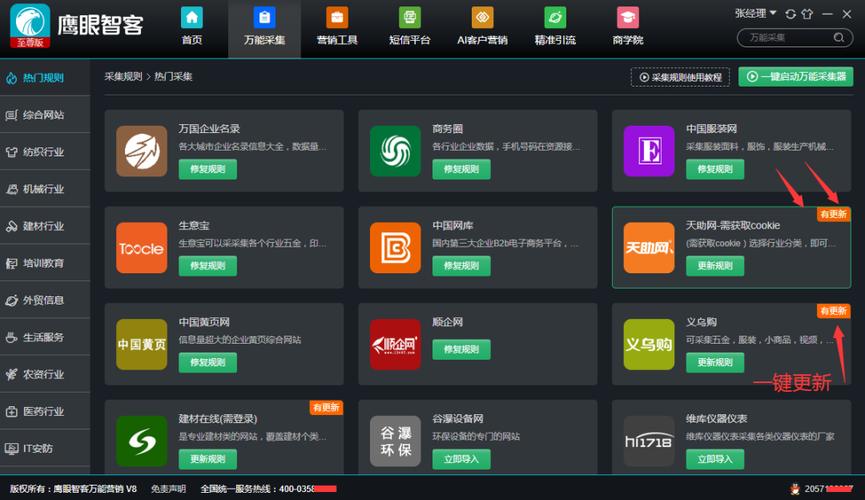Click 谷瀑环保 gray logo icon

[395, 441]
